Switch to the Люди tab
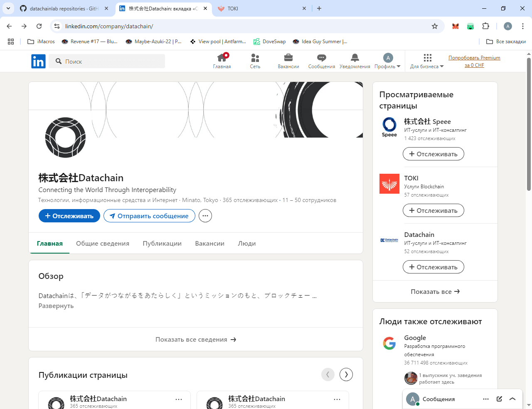Viewport: 532px width, 409px height. [x=247, y=244]
